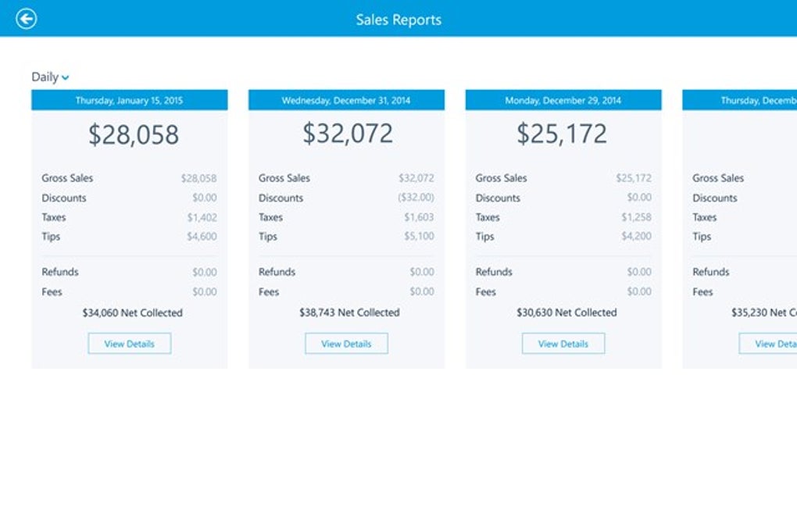The image size is (797, 532).
Task: Select Taxes $1,402 row on January 15
Action: pos(129,217)
